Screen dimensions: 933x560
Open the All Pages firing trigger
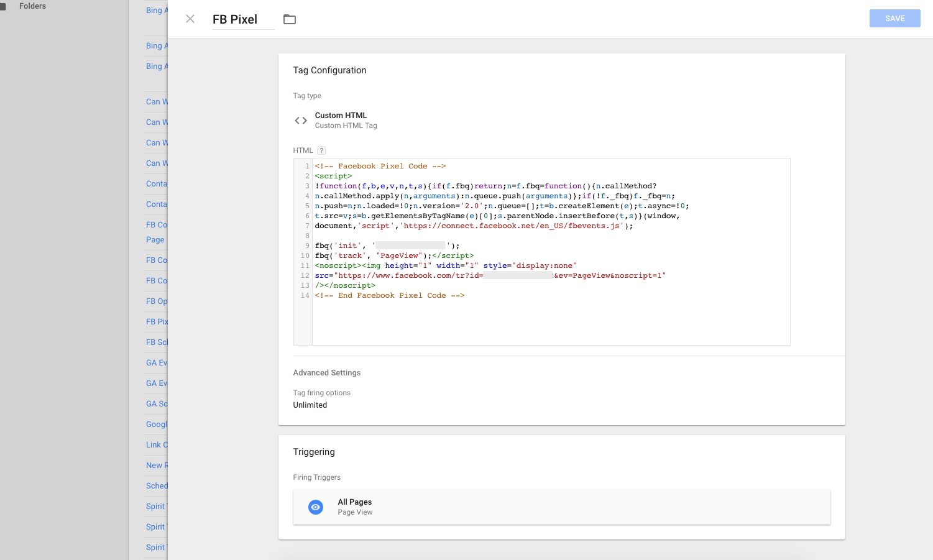click(562, 507)
